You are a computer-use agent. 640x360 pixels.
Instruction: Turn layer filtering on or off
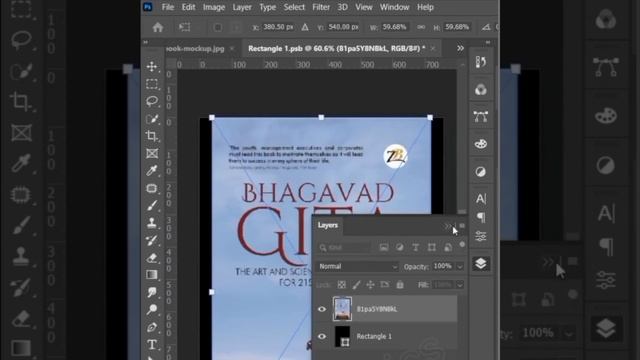click(x=462, y=244)
